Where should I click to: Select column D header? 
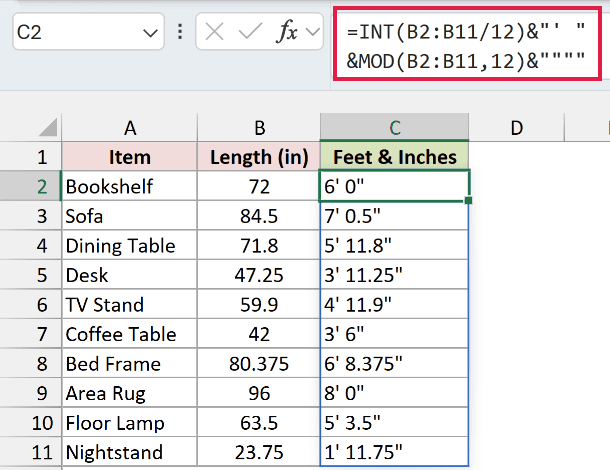pyautogui.click(x=517, y=128)
